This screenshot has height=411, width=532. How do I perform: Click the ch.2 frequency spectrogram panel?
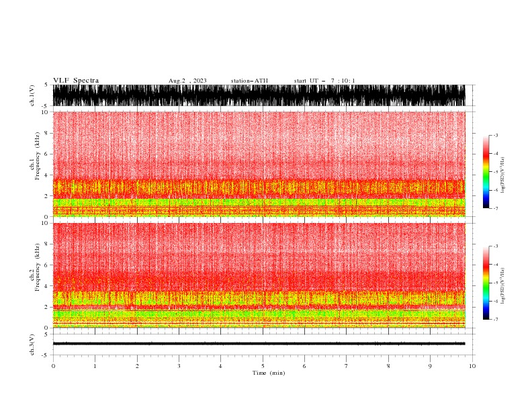[x=259, y=275]
